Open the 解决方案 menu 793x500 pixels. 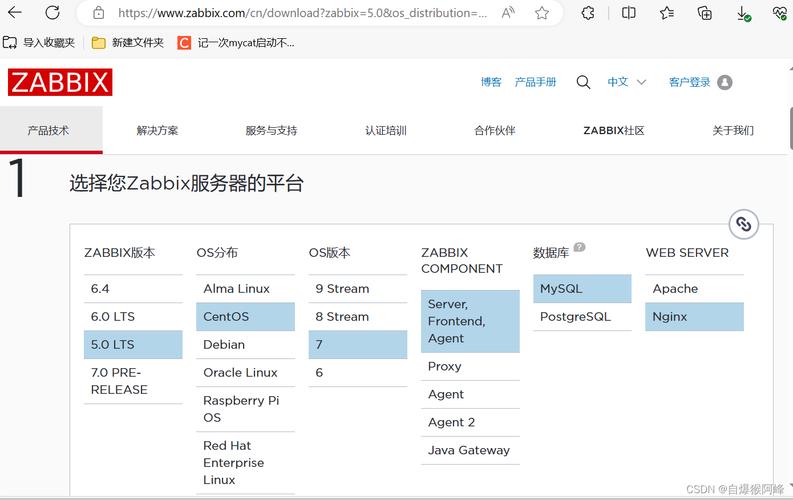(157, 130)
